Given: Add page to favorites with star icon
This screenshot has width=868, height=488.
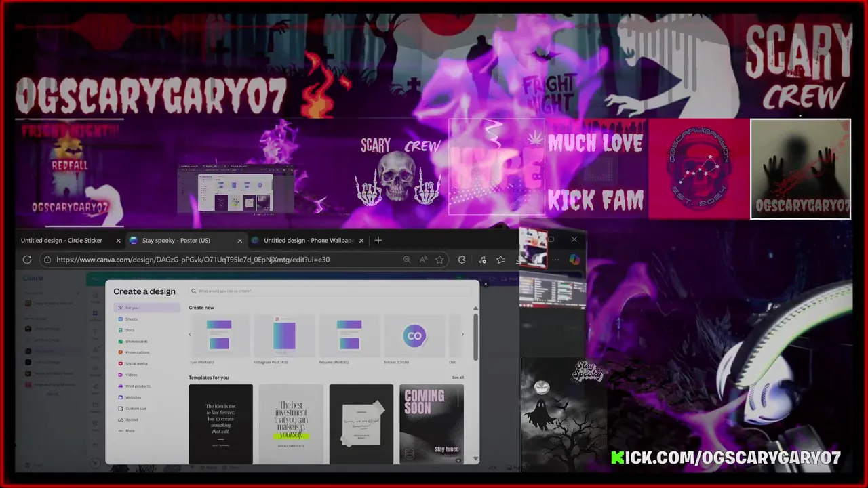Looking at the screenshot, I should point(440,260).
